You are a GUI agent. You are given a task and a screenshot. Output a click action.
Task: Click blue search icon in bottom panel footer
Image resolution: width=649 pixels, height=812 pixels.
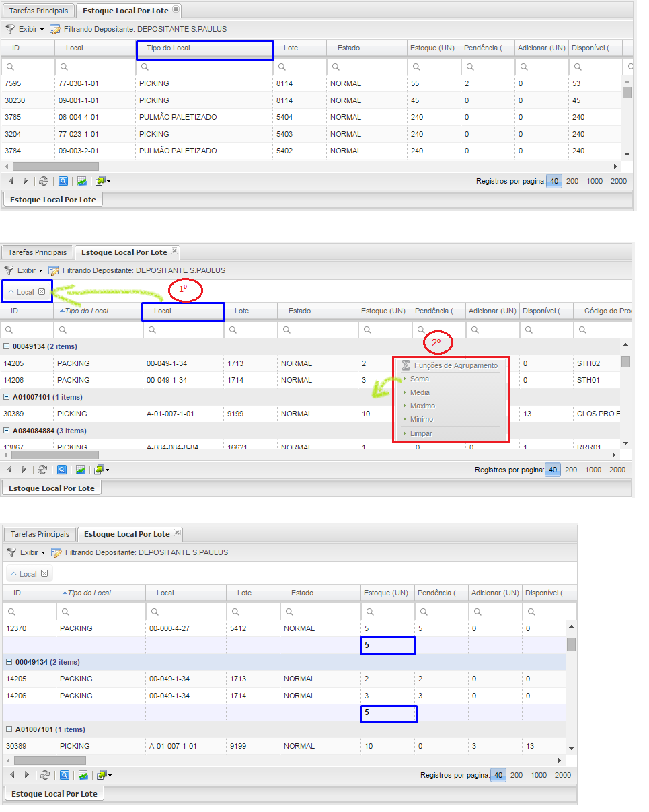64,775
